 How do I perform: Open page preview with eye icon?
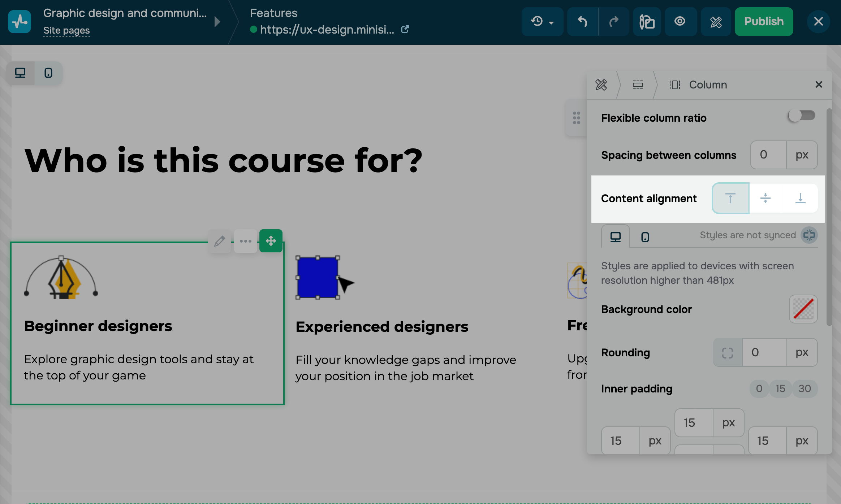(680, 22)
